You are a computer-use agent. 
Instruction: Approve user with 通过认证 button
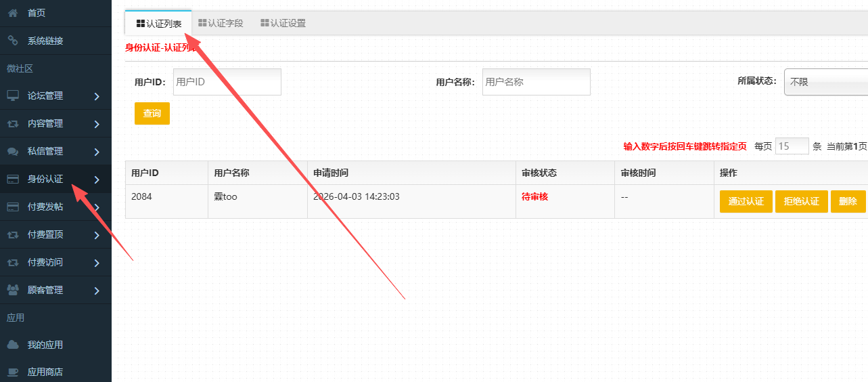(x=746, y=202)
